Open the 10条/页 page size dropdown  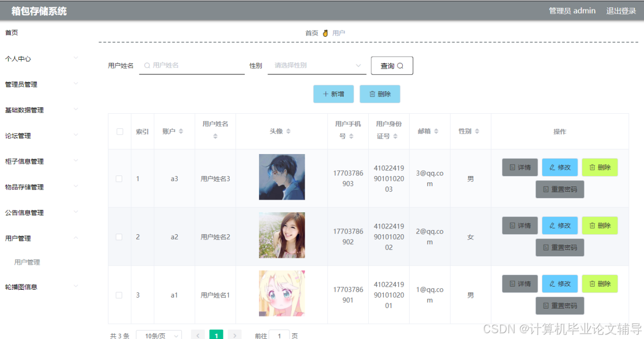[x=158, y=336]
